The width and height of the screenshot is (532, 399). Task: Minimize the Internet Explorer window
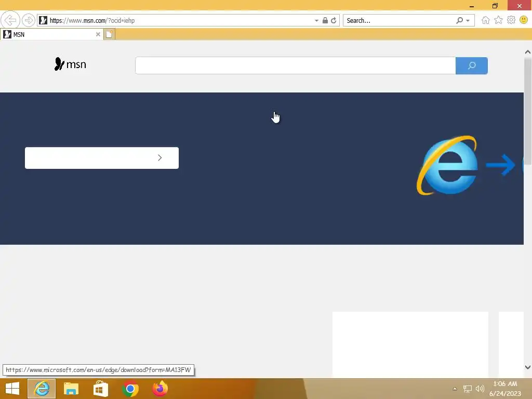[x=472, y=6]
